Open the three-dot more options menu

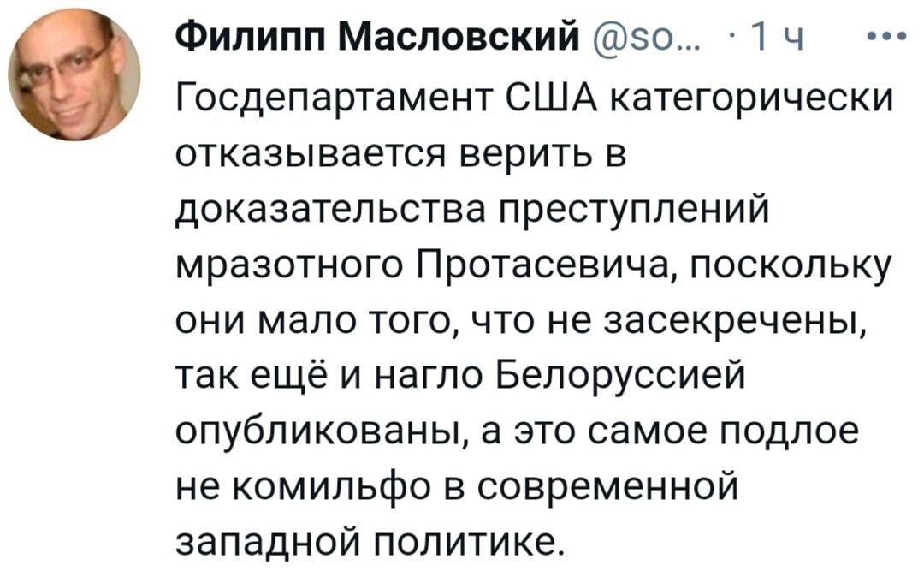tap(887, 37)
